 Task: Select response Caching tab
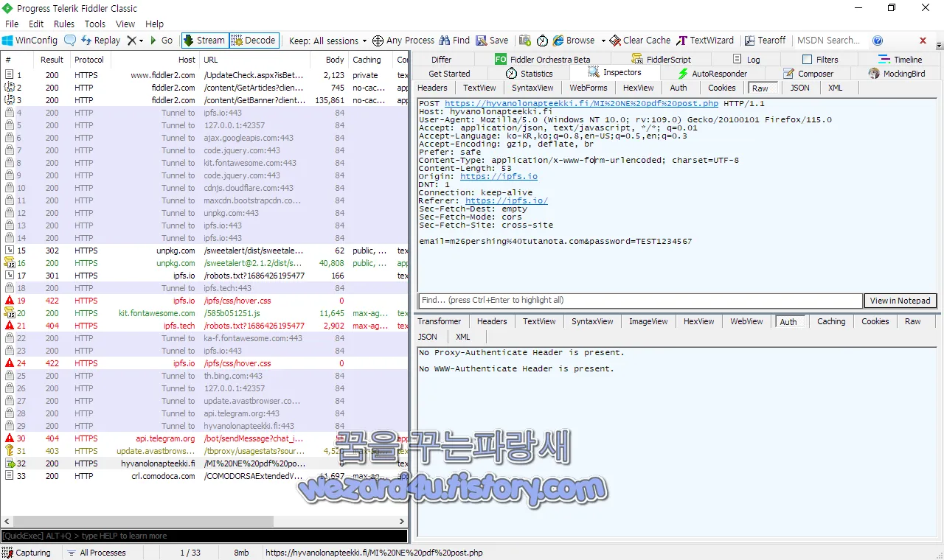pyautogui.click(x=831, y=321)
